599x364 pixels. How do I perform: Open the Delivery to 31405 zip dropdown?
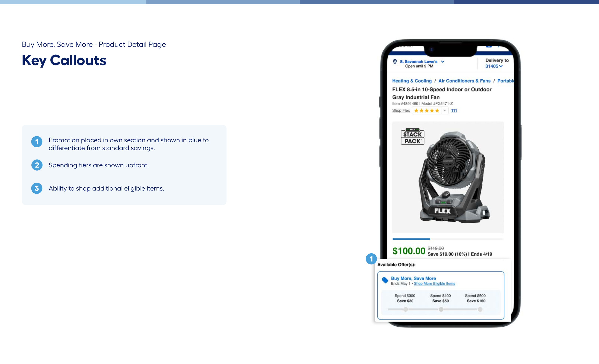pos(494,66)
